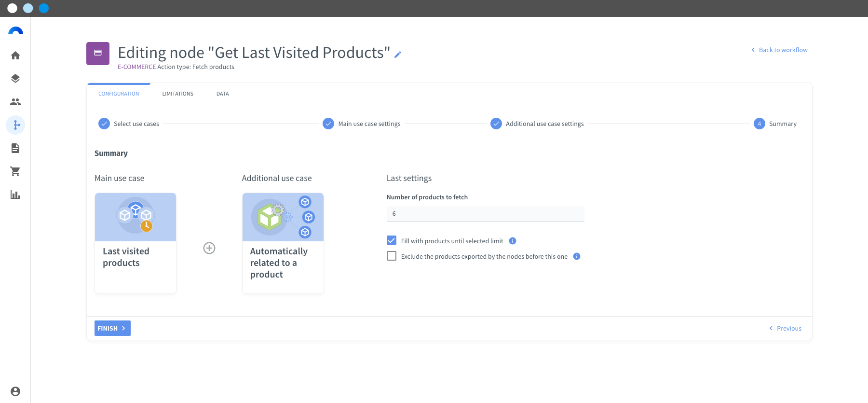The width and height of the screenshot is (868, 403).
Task: Select the workflow branch icon in sidebar
Action: [x=15, y=125]
